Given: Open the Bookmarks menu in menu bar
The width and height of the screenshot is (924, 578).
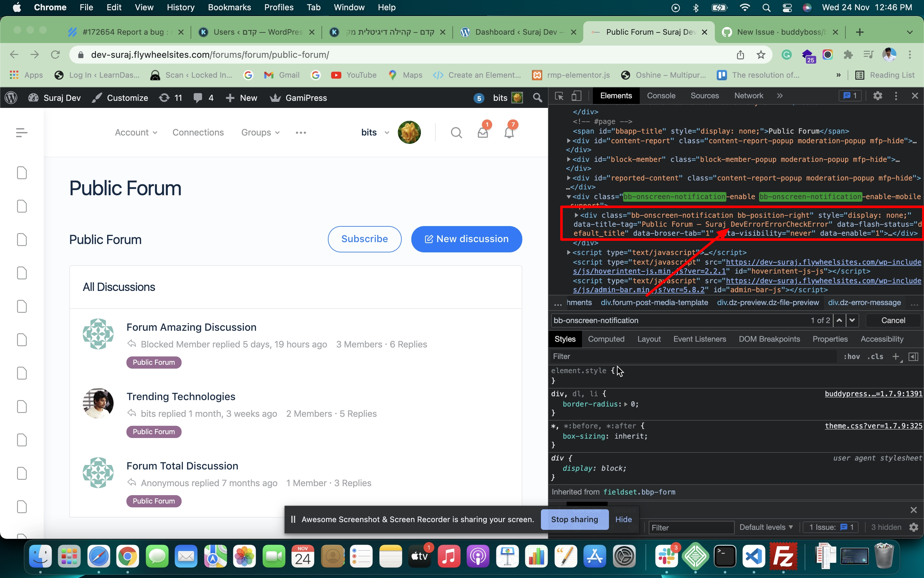Looking at the screenshot, I should [229, 7].
